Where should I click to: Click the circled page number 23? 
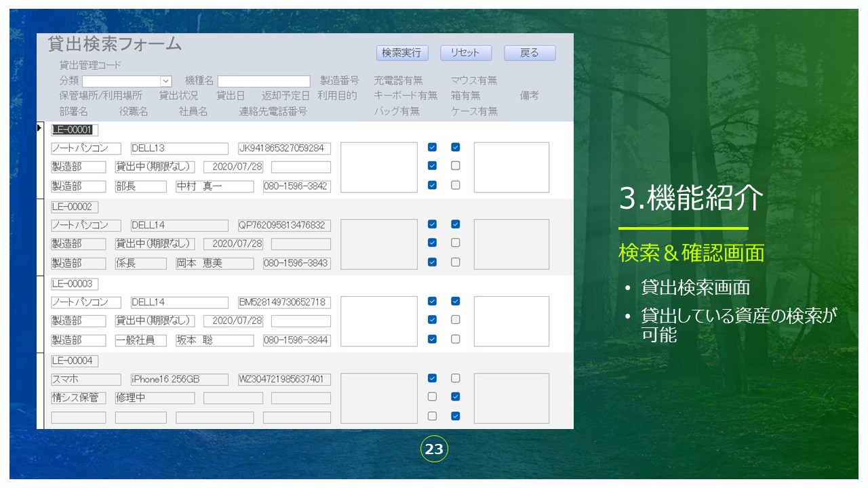tap(434, 449)
